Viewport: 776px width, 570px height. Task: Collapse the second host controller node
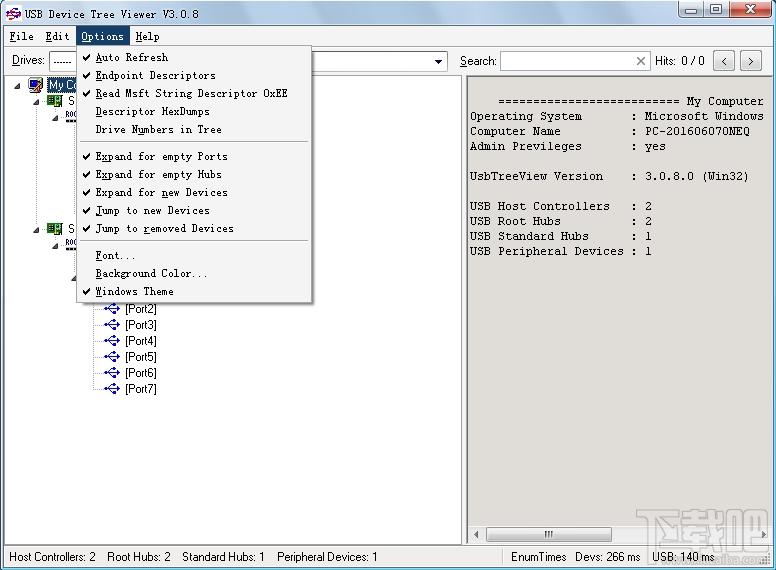[x=36, y=230]
